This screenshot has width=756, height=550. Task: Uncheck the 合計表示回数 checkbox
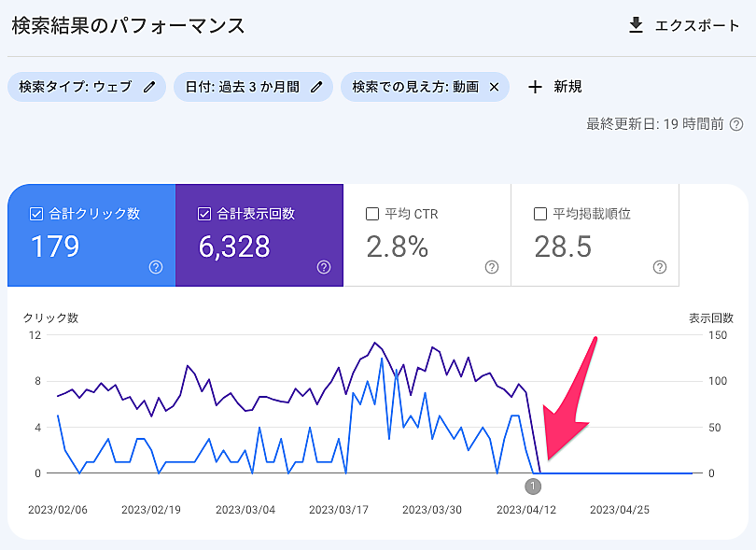(204, 214)
